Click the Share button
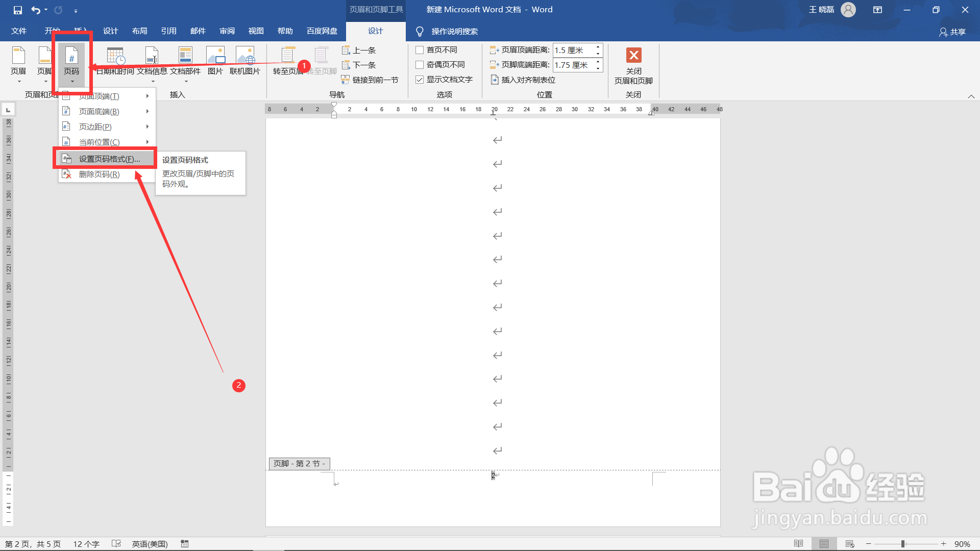 coord(952,32)
